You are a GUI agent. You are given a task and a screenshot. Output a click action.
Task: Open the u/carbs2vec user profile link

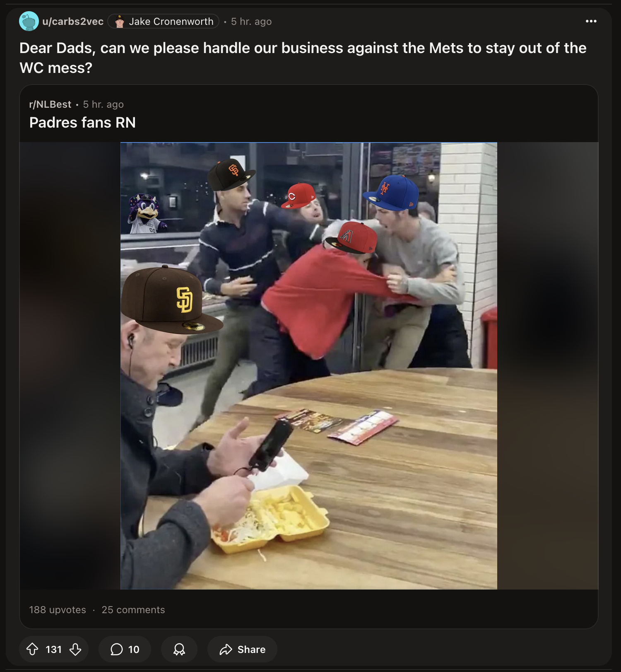73,22
